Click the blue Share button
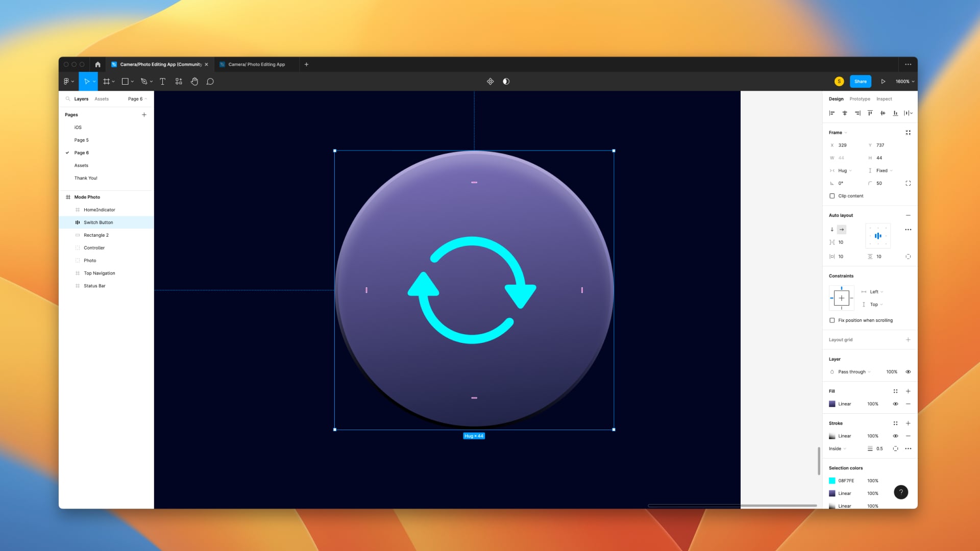The image size is (980, 551). tap(861, 82)
